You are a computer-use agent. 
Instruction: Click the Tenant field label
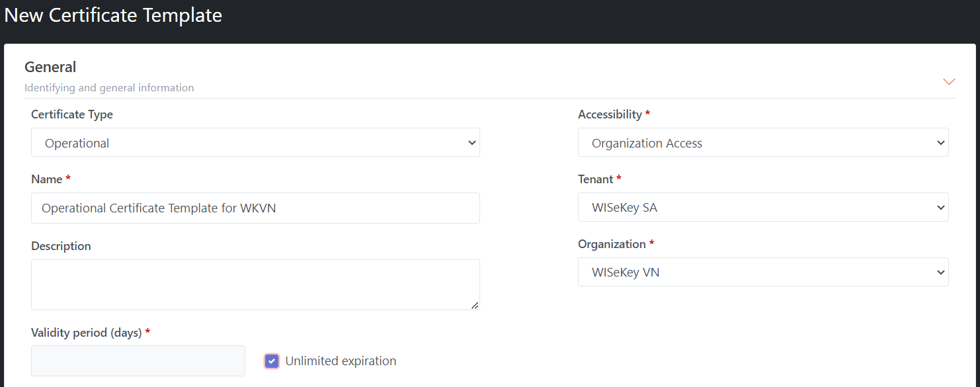pos(596,179)
